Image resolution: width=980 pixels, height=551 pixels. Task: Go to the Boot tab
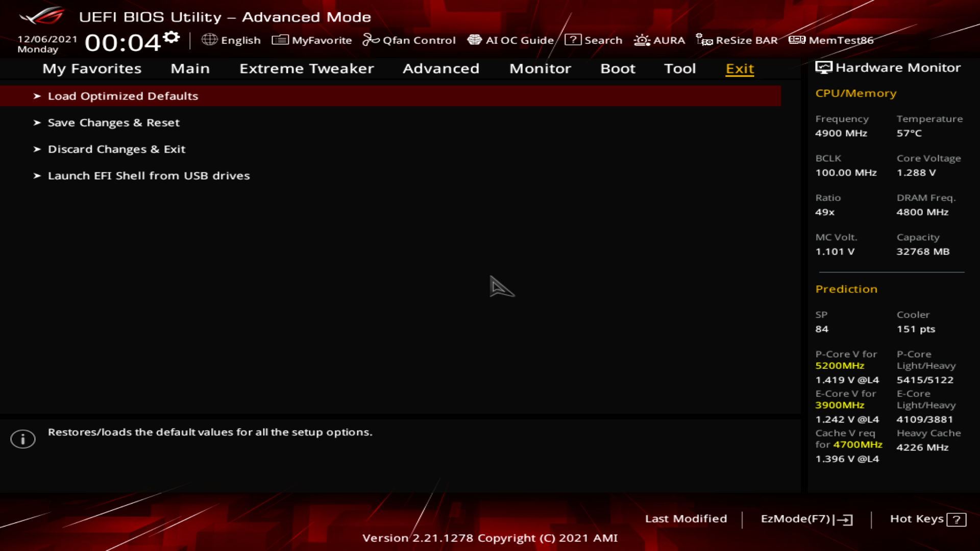(x=618, y=68)
